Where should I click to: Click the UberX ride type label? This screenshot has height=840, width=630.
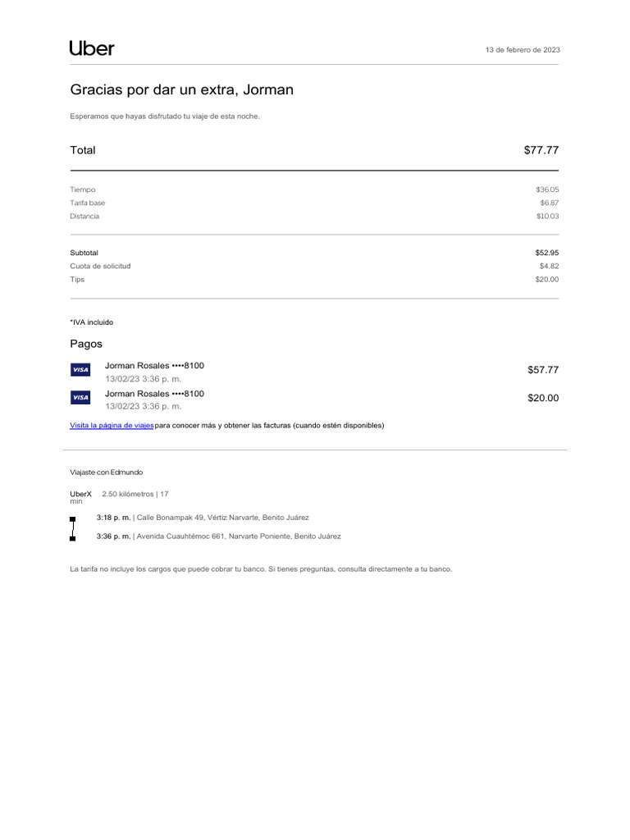[x=80, y=494]
